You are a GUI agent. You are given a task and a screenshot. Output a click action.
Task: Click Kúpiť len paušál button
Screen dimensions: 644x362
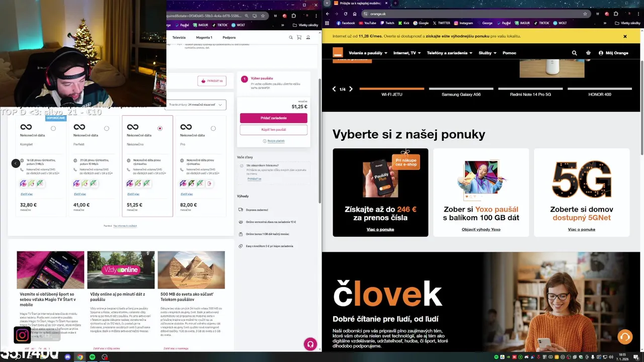tap(274, 130)
